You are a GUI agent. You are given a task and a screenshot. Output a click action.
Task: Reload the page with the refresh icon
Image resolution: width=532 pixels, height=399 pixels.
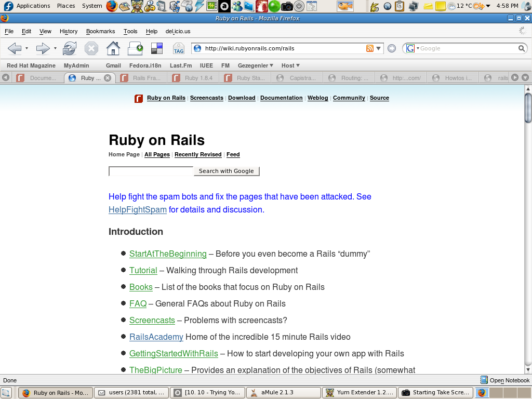point(70,48)
